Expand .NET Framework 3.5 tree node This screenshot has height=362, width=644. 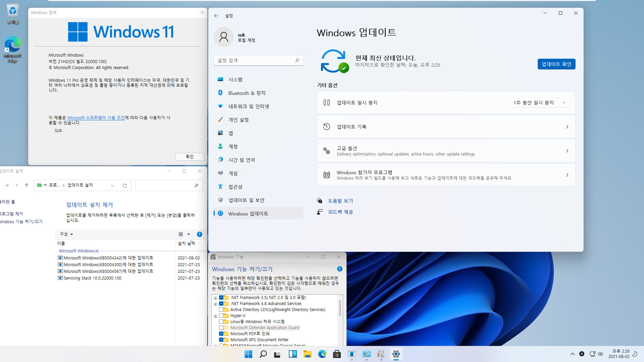[215, 298]
